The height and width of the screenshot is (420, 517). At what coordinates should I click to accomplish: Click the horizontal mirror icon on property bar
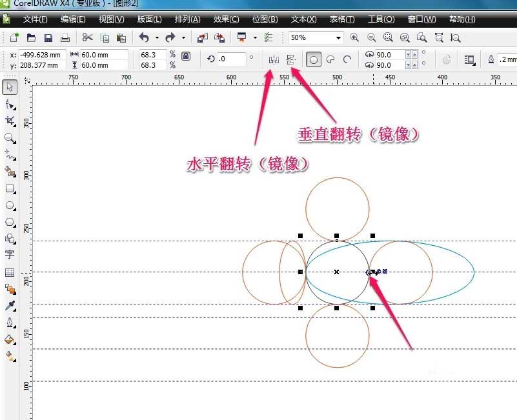pyautogui.click(x=273, y=58)
